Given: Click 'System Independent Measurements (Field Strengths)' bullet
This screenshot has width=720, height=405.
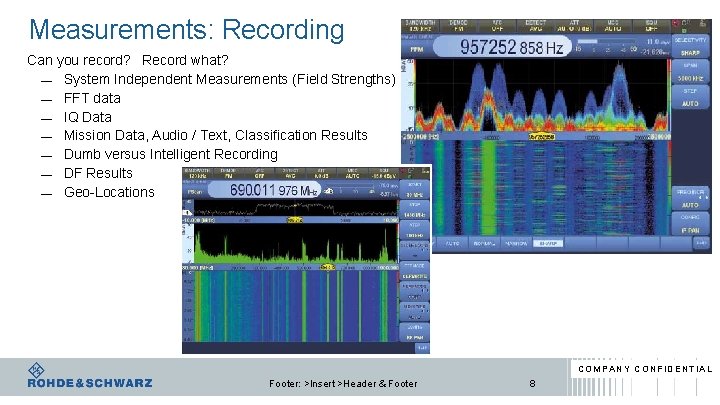Looking at the screenshot, I should (230, 79).
